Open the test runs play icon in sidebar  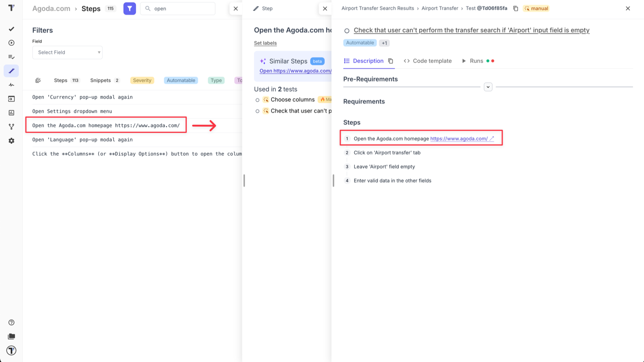click(x=11, y=43)
